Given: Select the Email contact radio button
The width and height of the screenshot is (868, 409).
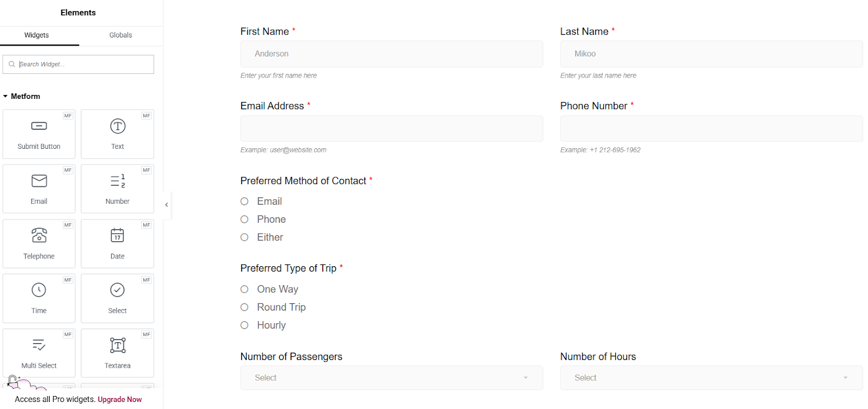Looking at the screenshot, I should (245, 202).
